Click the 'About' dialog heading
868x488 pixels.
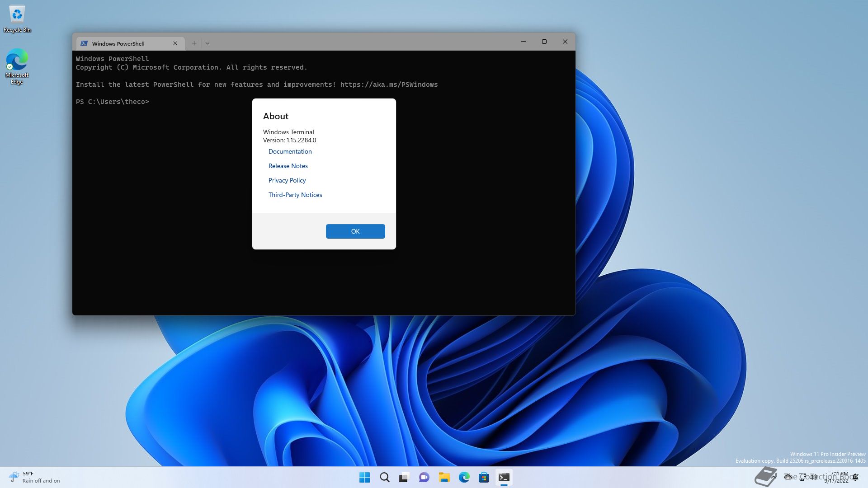[276, 116]
